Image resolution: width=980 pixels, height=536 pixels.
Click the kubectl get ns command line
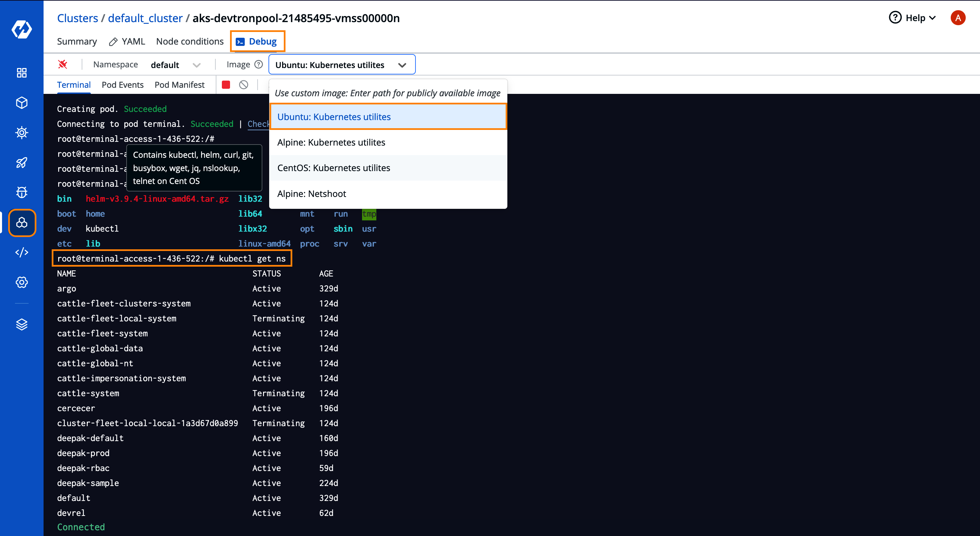[172, 258]
